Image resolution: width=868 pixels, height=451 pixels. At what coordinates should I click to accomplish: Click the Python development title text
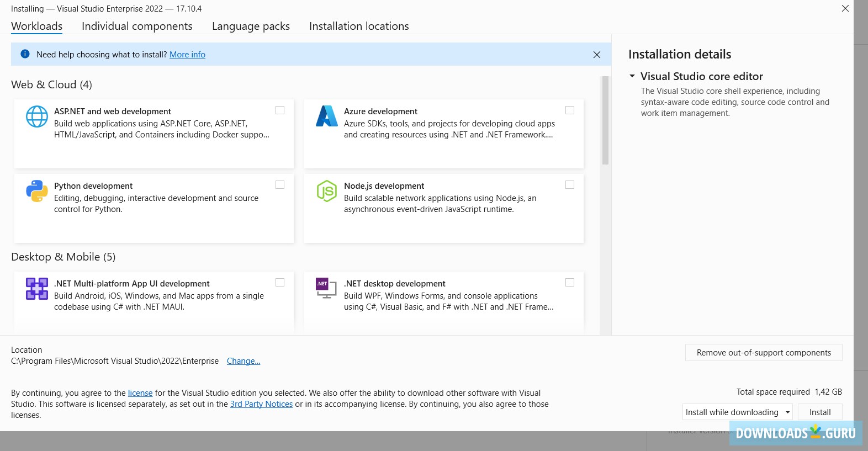click(x=93, y=186)
